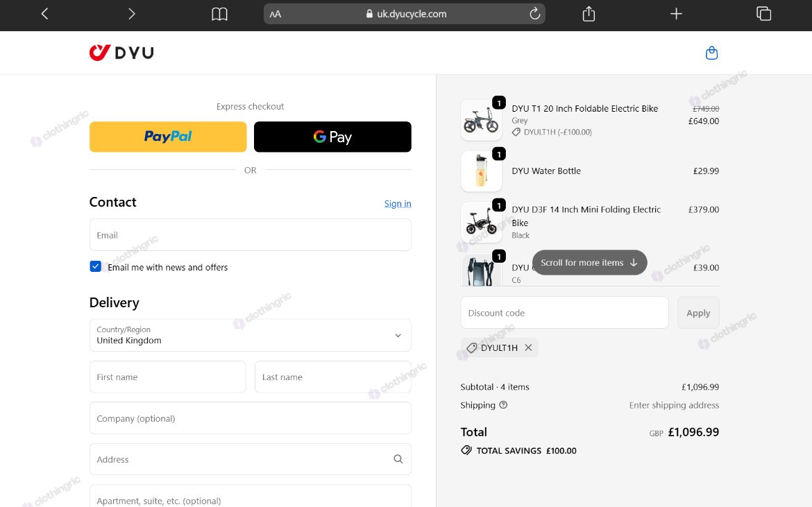Tap the AA reader text-size control
Viewport: 812px width, 507px height.
276,15
